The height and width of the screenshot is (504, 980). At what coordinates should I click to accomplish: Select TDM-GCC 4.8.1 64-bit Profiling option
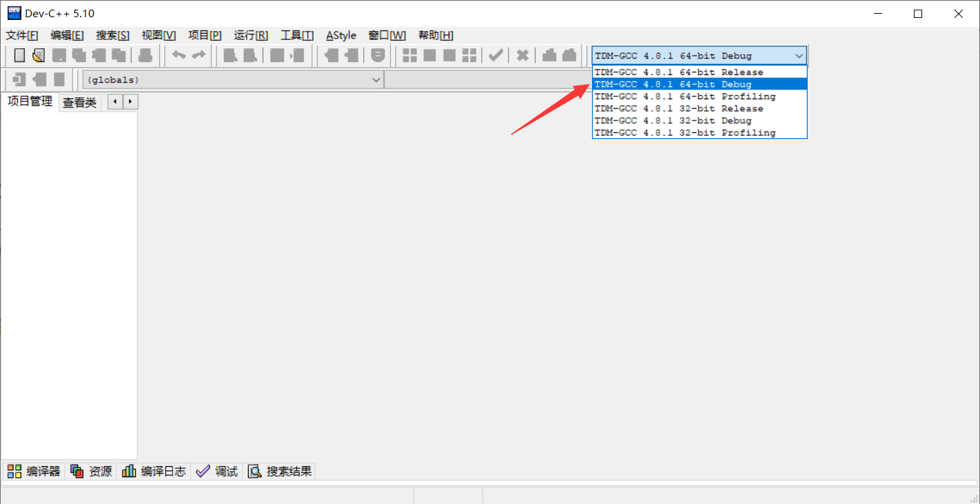[700, 96]
